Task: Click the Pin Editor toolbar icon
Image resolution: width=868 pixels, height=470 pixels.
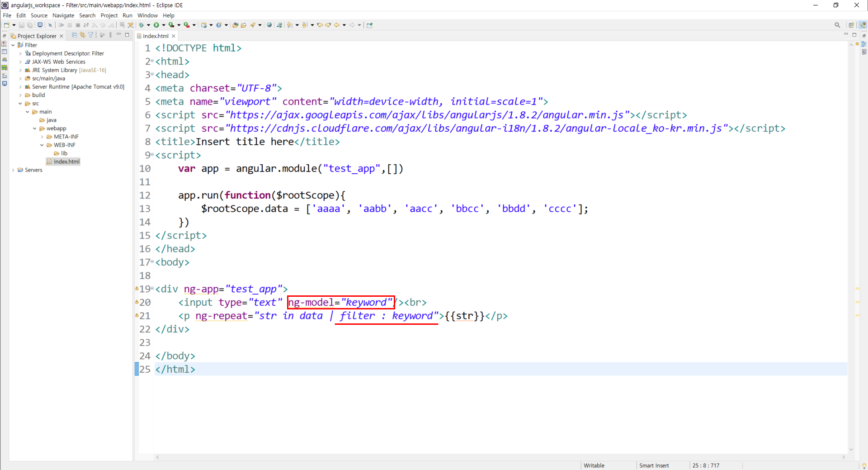Action: [x=369, y=25]
